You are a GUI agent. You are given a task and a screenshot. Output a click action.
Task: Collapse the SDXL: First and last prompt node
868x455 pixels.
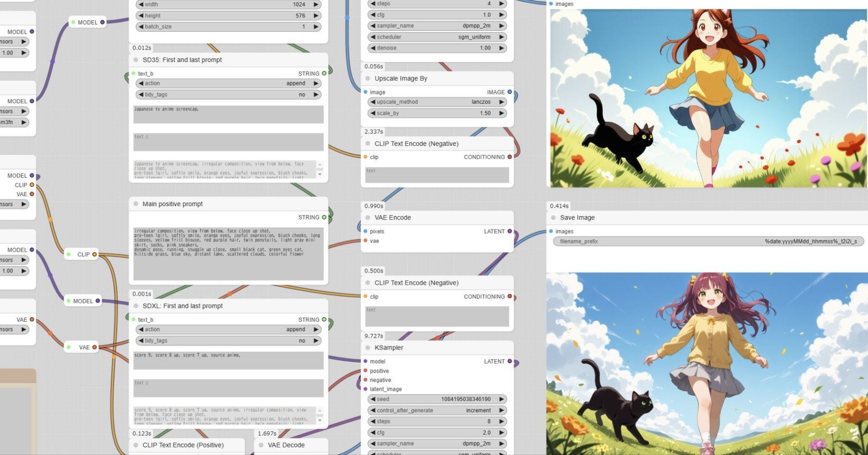coord(136,306)
